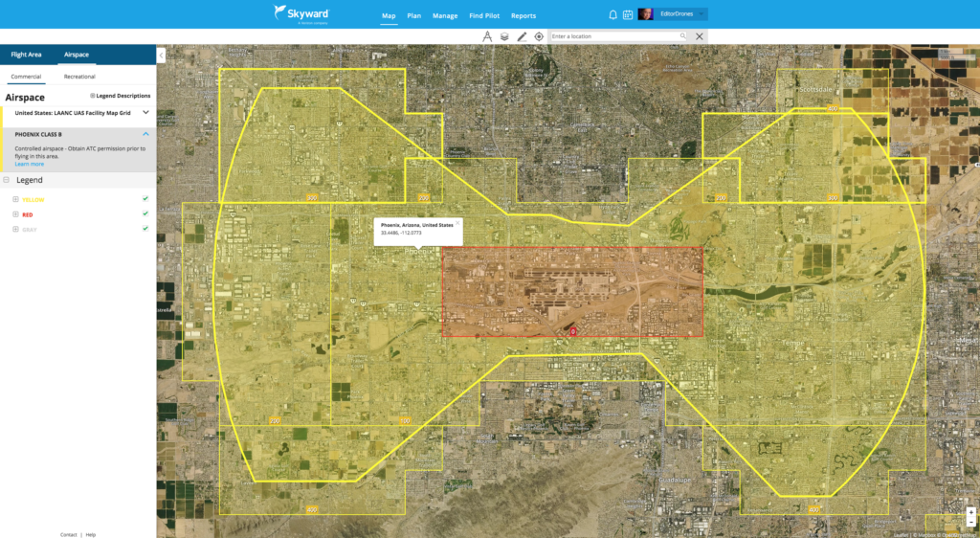Center map on my location
Image resolution: width=980 pixels, height=538 pixels.
coord(539,36)
